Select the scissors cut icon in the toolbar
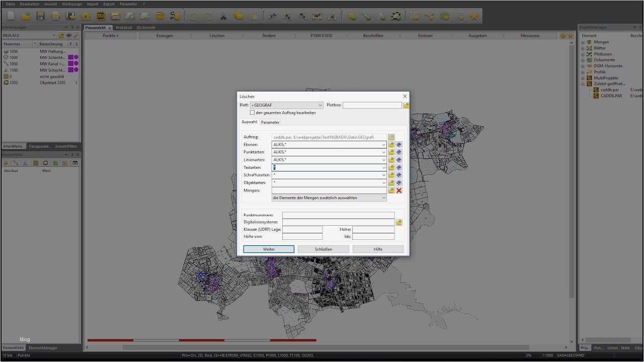The width and height of the screenshot is (644, 362). tap(223, 16)
